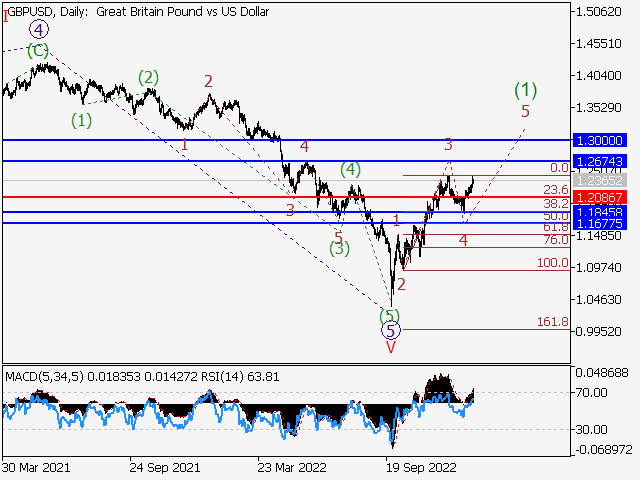Select the blue 1.30000 price tag
The height and width of the screenshot is (480, 640).
click(600, 140)
